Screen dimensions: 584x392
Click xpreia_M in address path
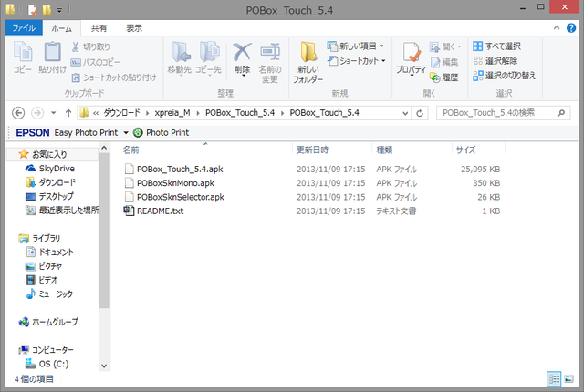tap(172, 113)
